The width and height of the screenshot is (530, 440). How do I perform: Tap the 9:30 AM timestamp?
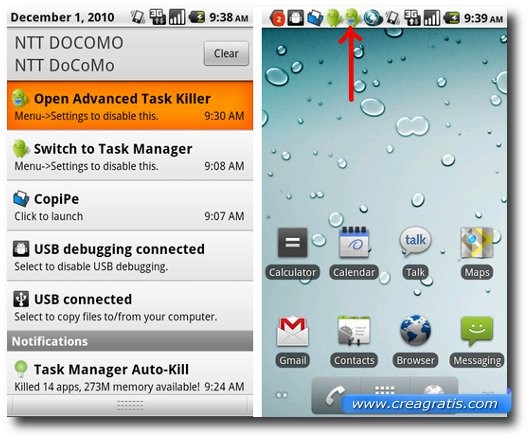(224, 116)
